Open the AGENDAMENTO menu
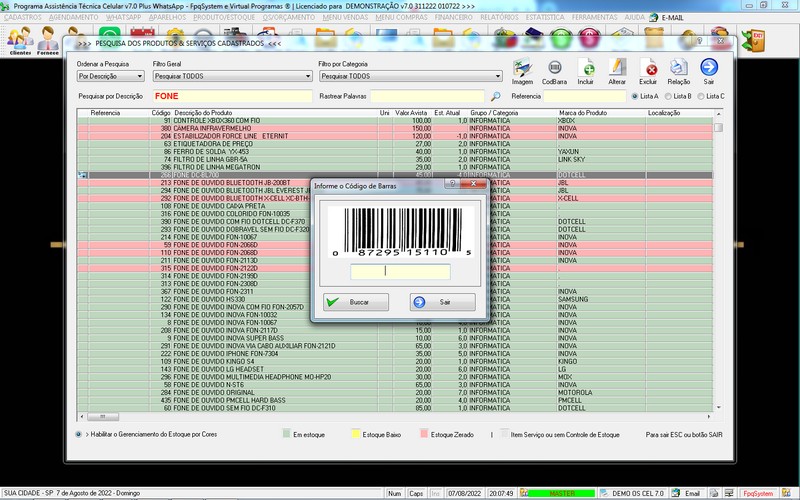The image size is (800, 500). tap(73, 17)
